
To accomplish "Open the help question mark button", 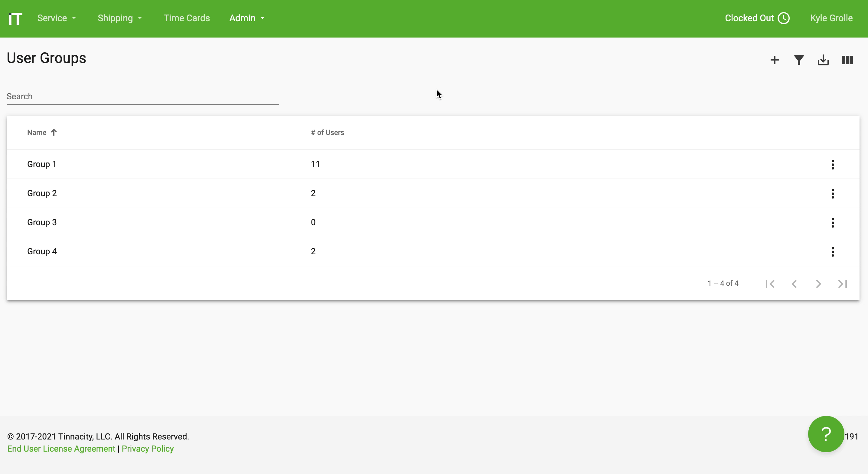I will 826,434.
